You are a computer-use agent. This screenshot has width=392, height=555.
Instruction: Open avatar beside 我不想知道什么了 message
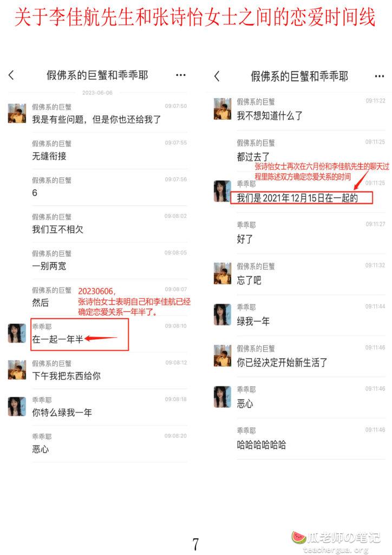[223, 109]
